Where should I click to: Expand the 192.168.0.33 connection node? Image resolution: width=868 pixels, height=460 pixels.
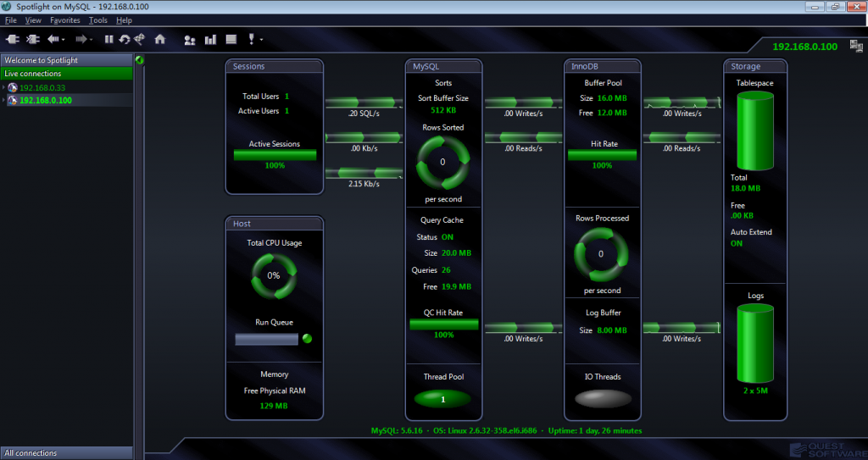click(x=3, y=87)
